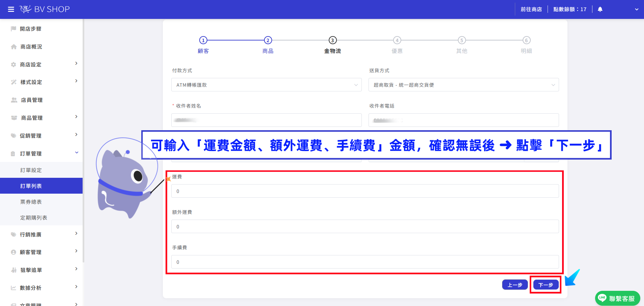Click the BV SHOP logo
Viewport: 644px width, 306px height.
45,9
